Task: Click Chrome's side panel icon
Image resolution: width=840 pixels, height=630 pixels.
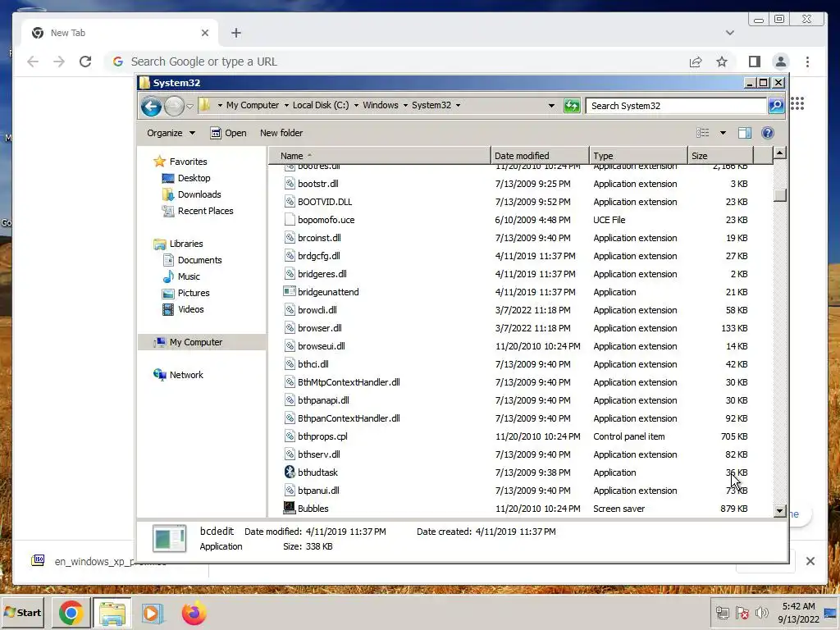Action: click(x=755, y=62)
